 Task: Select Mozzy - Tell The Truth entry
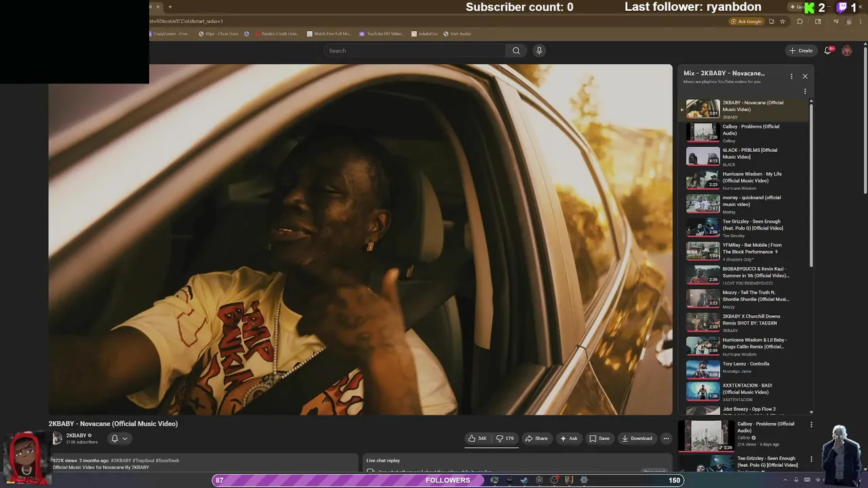click(x=745, y=299)
